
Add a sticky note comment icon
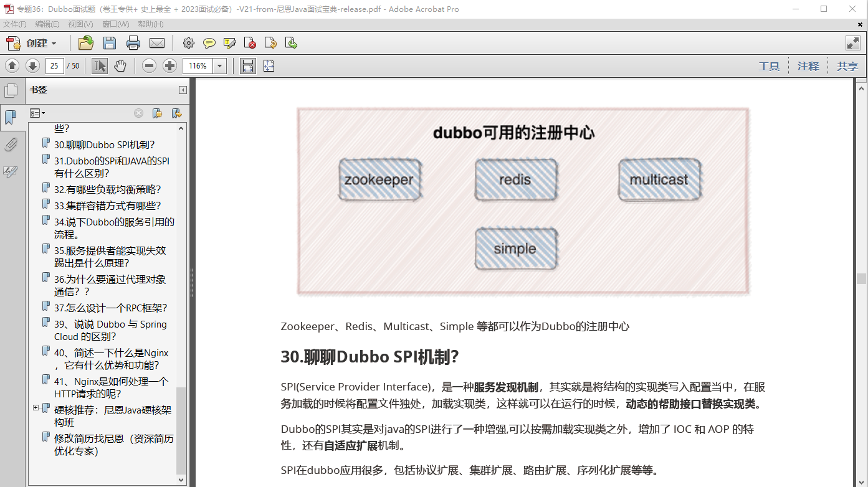[x=209, y=43]
